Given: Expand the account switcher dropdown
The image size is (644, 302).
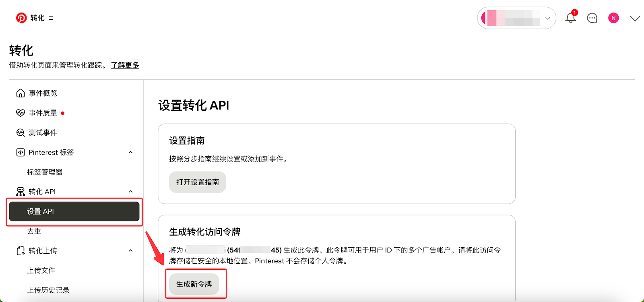Looking at the screenshot, I should coord(547,18).
